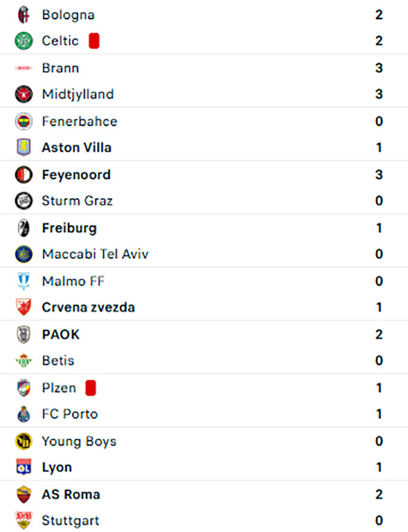Click the Young Boys logo icon
Viewport: 408px width, 532px height.
tap(23, 441)
